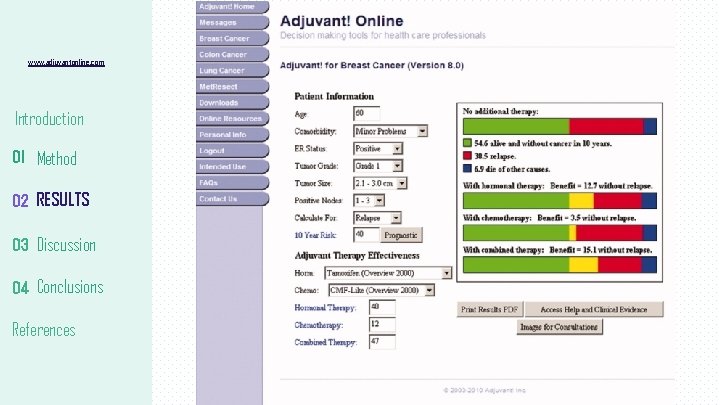Open the Tamoxifen hormonal therapy dropdown

point(446,273)
